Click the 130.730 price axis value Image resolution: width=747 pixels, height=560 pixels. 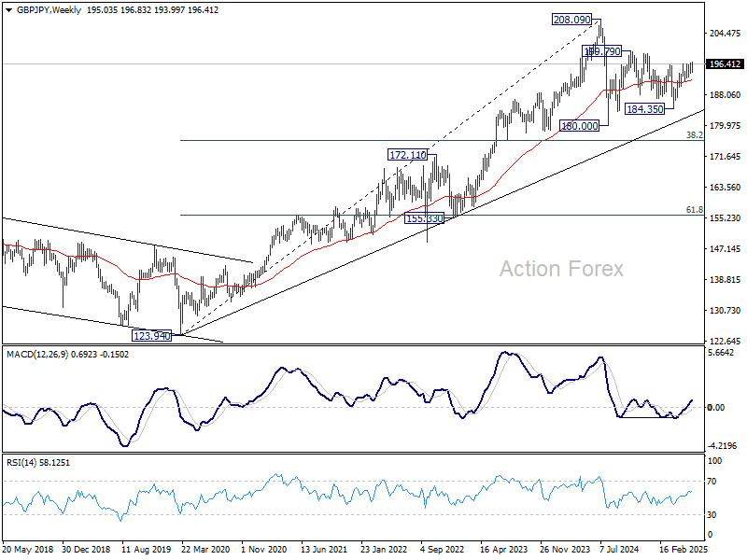(x=725, y=311)
